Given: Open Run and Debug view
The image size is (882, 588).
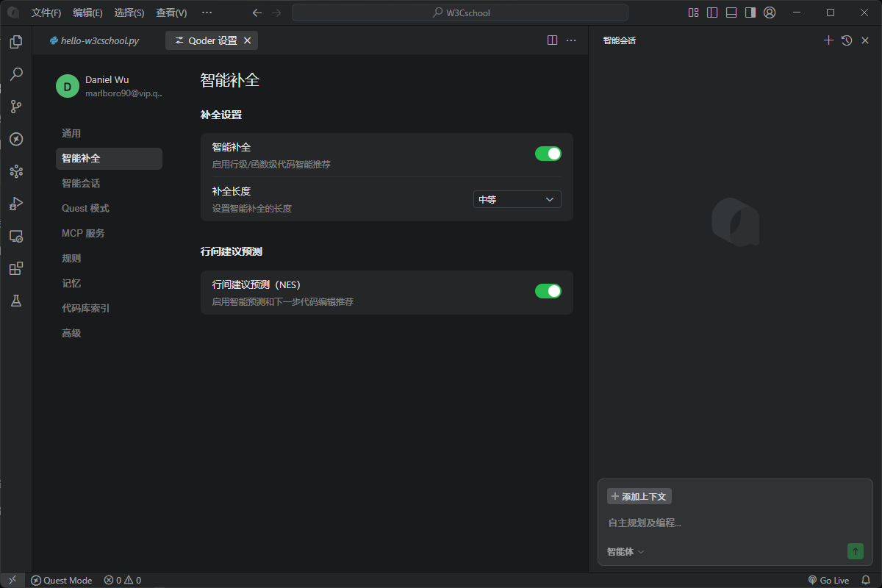Looking at the screenshot, I should click(x=15, y=204).
